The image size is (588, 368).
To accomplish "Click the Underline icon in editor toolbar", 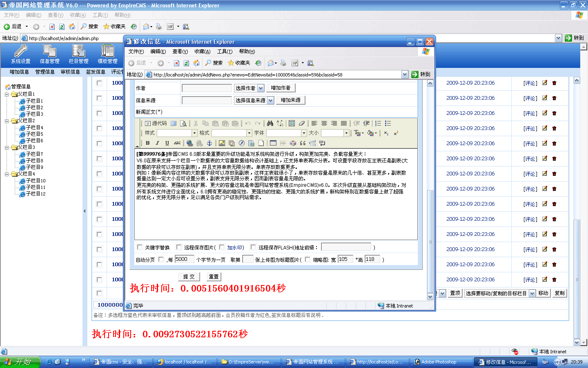I will click(167, 143).
